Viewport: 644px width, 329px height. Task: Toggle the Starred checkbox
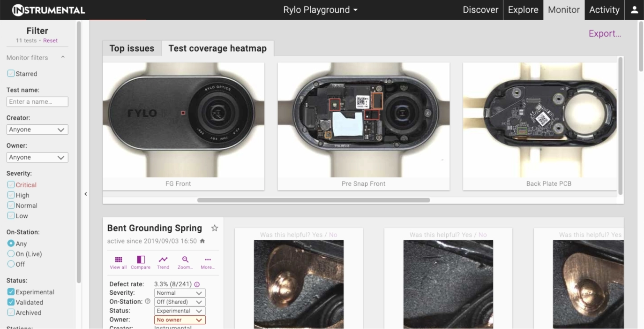coord(11,73)
